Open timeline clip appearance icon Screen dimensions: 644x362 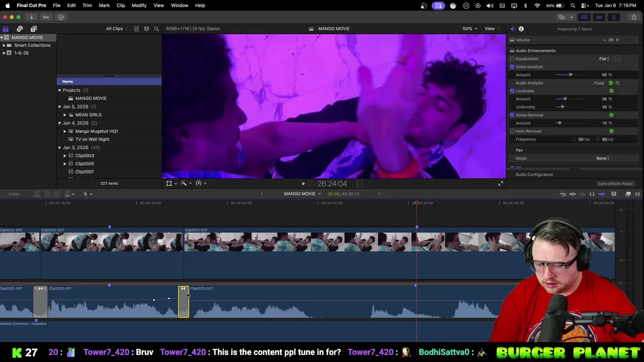point(614,194)
